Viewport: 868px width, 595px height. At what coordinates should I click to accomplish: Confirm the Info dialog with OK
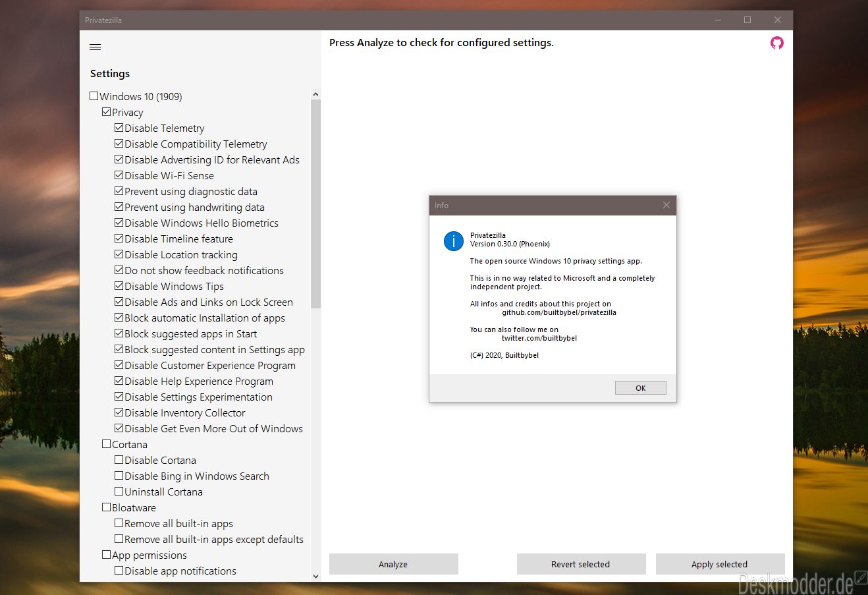click(640, 388)
